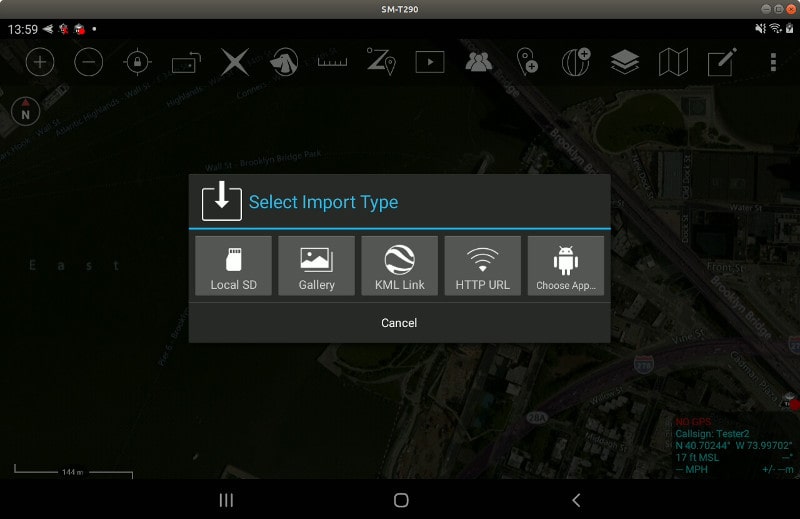
Task: Close the SM-T290 window
Action: click(791, 9)
